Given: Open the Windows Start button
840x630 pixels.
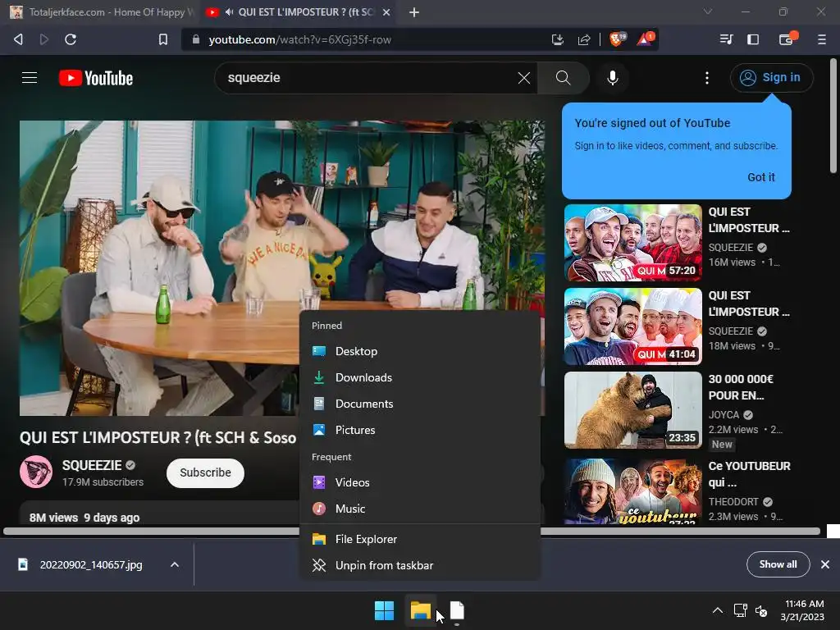Looking at the screenshot, I should 384,610.
